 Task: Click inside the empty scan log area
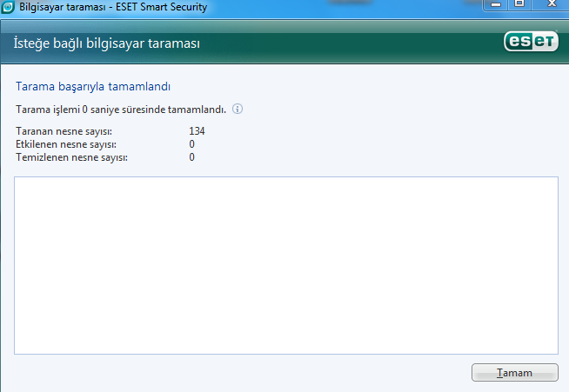click(x=286, y=265)
